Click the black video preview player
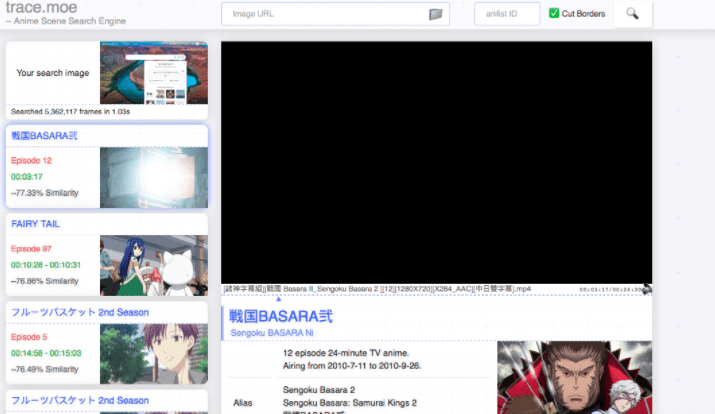The width and height of the screenshot is (715, 414). click(x=436, y=162)
